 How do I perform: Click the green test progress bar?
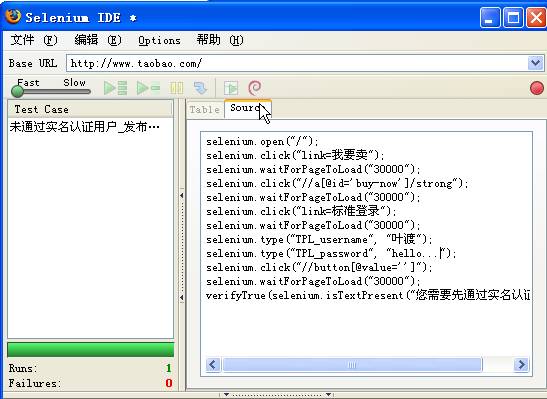(x=90, y=349)
